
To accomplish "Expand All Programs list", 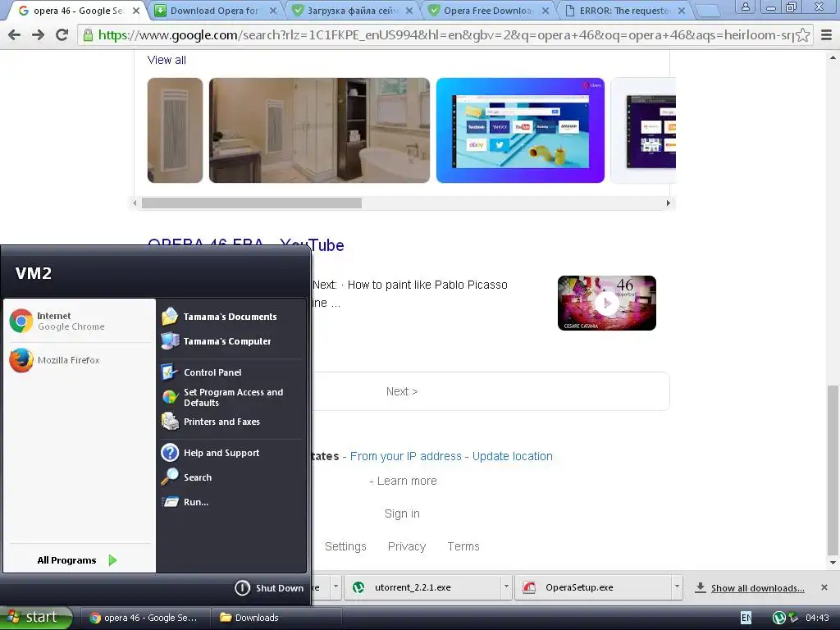I will pos(76,560).
